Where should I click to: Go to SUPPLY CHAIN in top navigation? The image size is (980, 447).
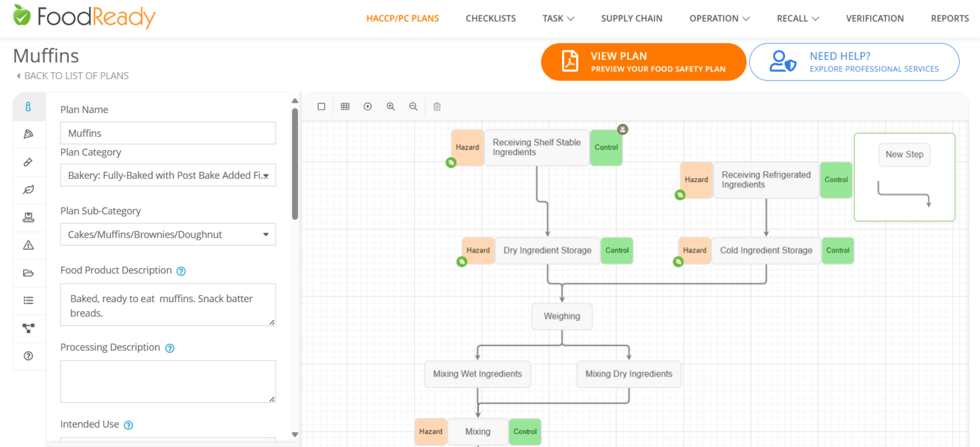click(x=632, y=19)
